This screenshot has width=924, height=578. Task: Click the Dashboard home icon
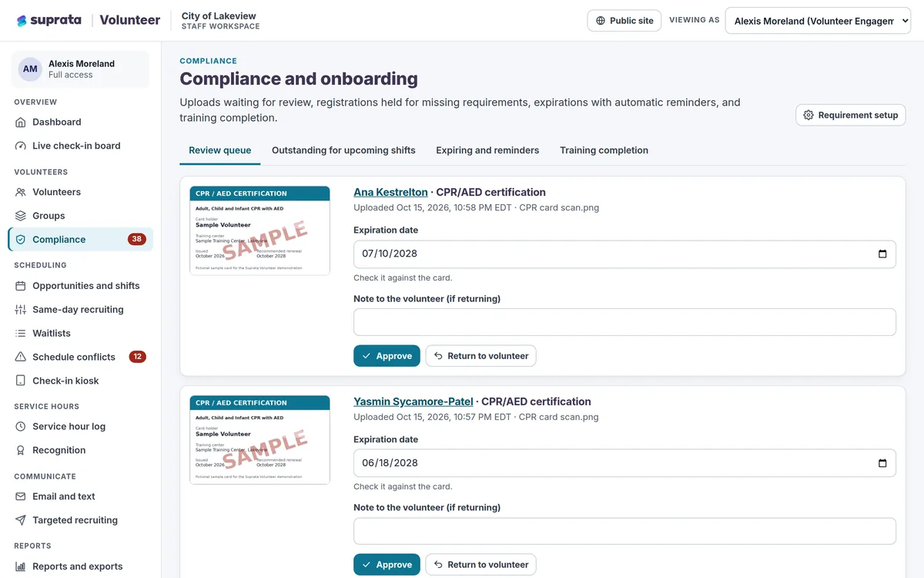click(21, 122)
